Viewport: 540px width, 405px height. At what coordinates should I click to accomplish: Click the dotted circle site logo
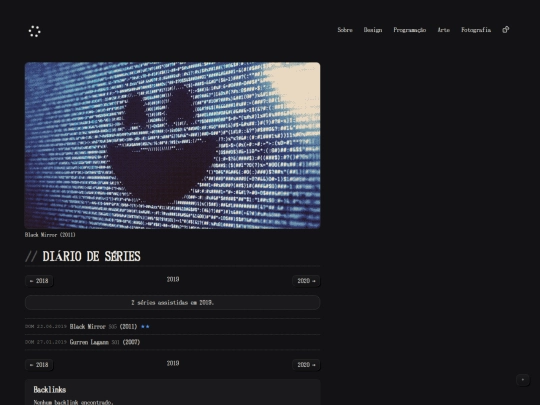coord(34,31)
